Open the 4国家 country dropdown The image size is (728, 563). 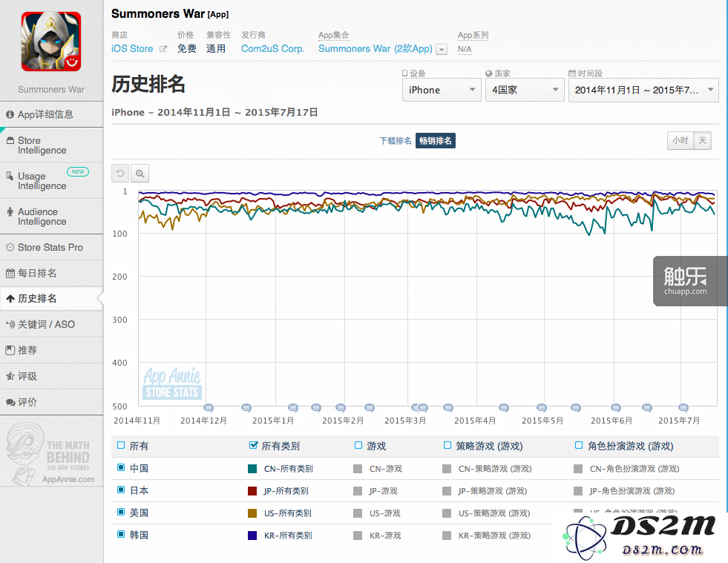tap(525, 90)
